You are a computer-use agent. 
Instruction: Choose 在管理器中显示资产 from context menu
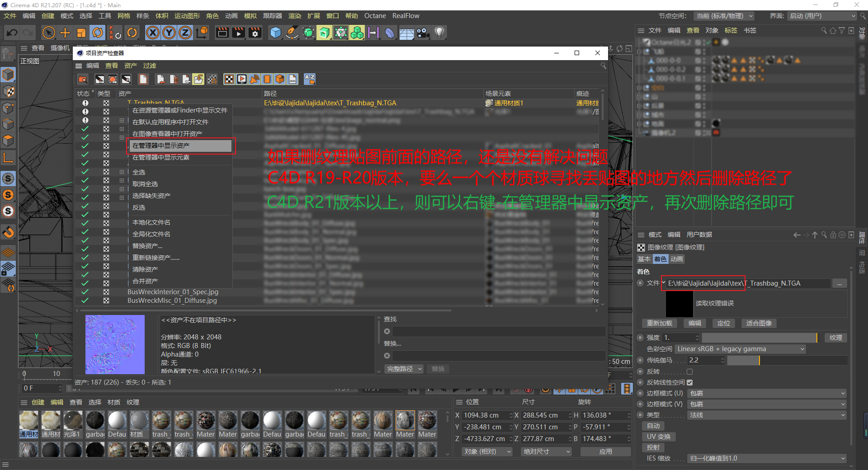tap(181, 146)
